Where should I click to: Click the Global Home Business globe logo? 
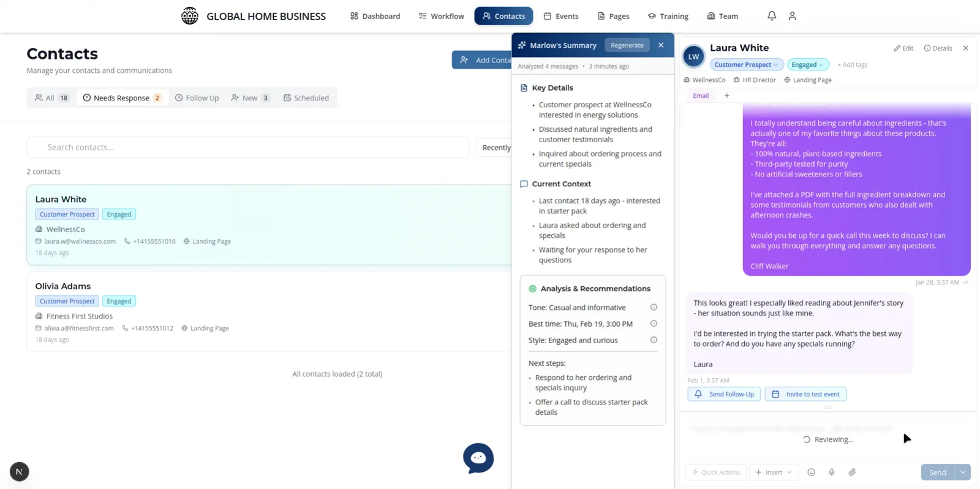pyautogui.click(x=190, y=16)
